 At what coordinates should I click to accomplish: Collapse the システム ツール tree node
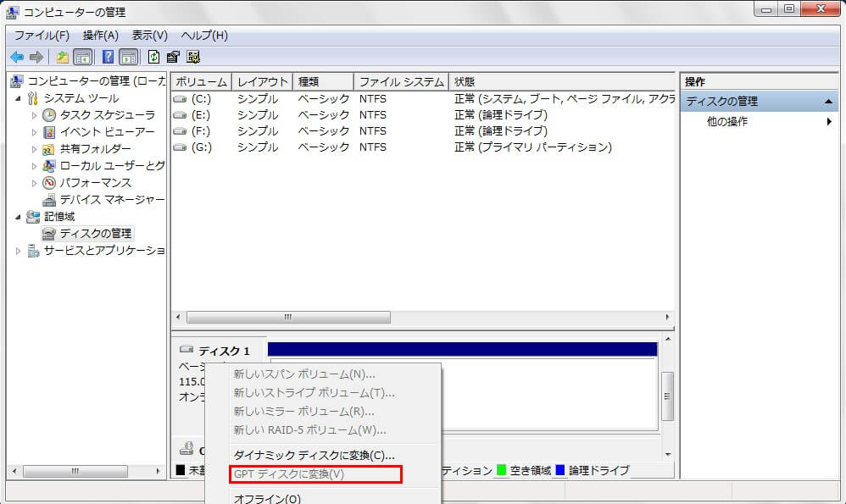19,98
